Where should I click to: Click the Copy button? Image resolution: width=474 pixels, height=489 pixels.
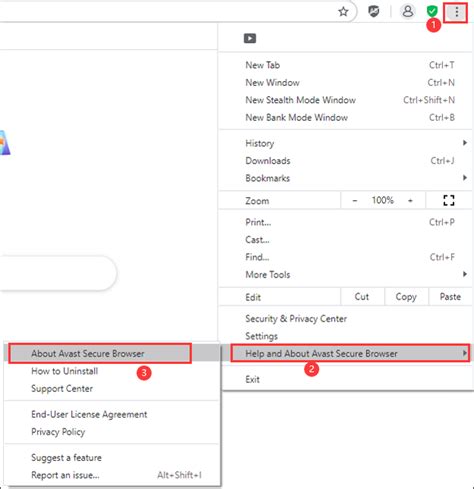[406, 297]
